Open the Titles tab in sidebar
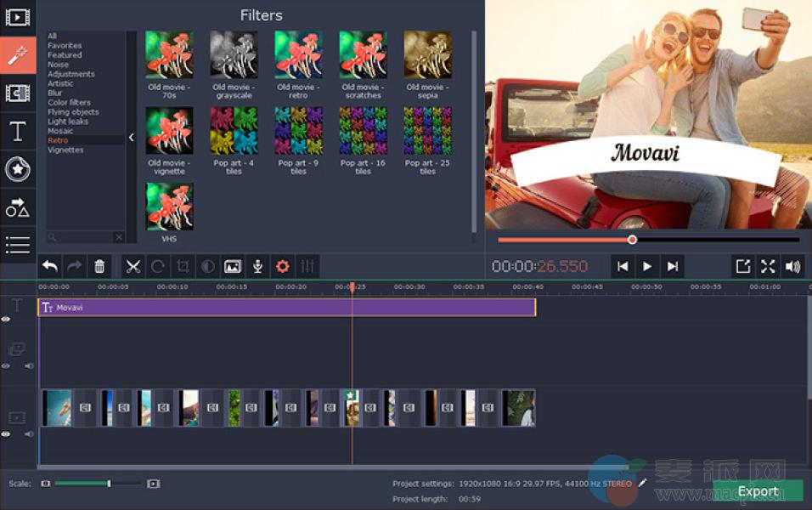Screen dimensions: 812x510 (17, 132)
